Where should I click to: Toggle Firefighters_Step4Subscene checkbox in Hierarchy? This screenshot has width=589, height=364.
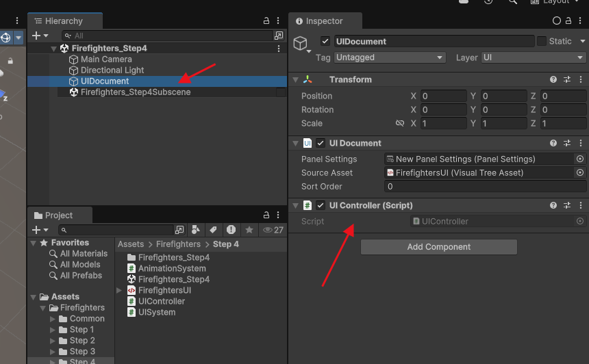[x=281, y=92]
